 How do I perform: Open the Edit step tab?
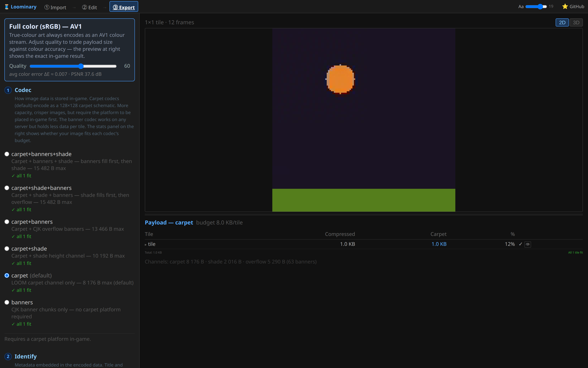click(x=89, y=7)
